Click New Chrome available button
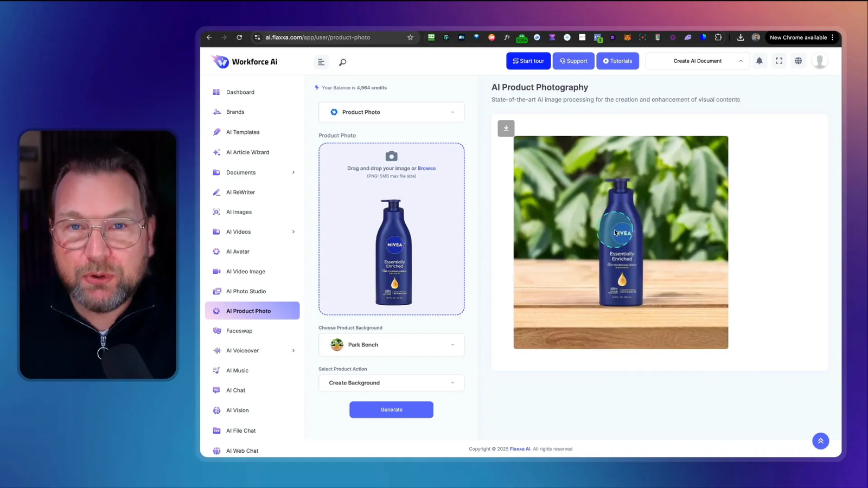 (x=802, y=37)
